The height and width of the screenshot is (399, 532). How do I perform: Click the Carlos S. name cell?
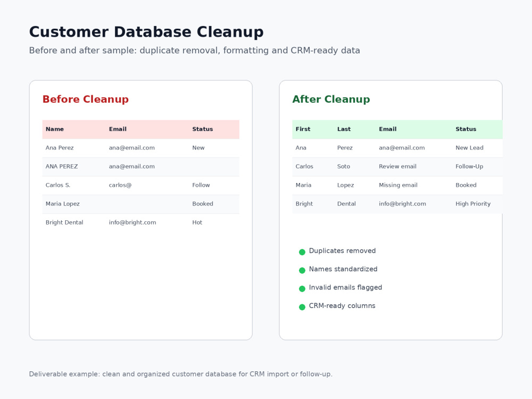[x=58, y=185]
